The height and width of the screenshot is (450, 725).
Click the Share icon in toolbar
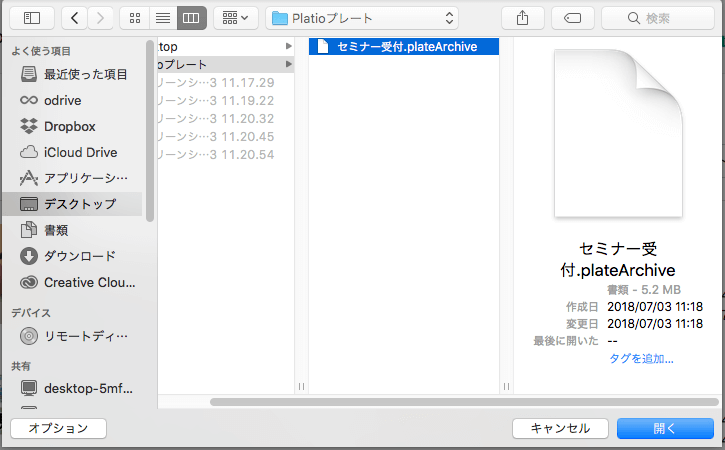tap(522, 18)
